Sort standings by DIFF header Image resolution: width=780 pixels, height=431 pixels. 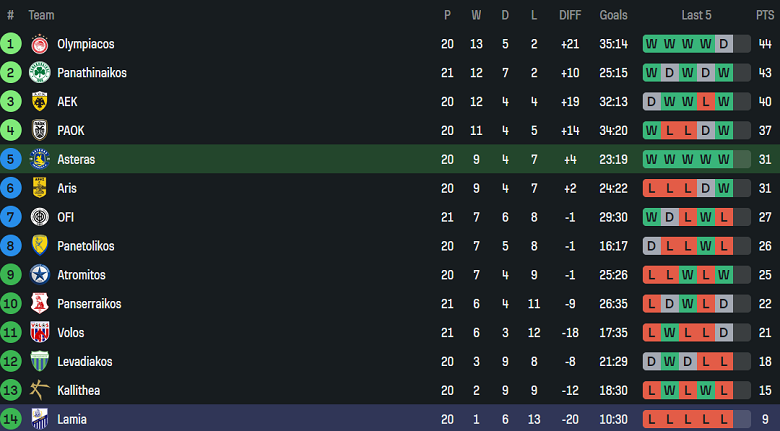tap(570, 15)
